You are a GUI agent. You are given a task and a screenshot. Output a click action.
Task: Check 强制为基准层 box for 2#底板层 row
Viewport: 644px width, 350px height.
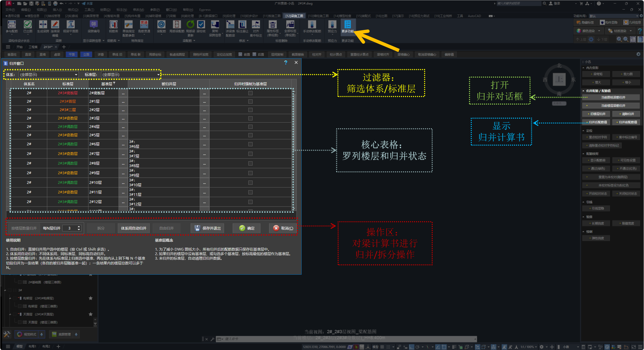point(250,93)
